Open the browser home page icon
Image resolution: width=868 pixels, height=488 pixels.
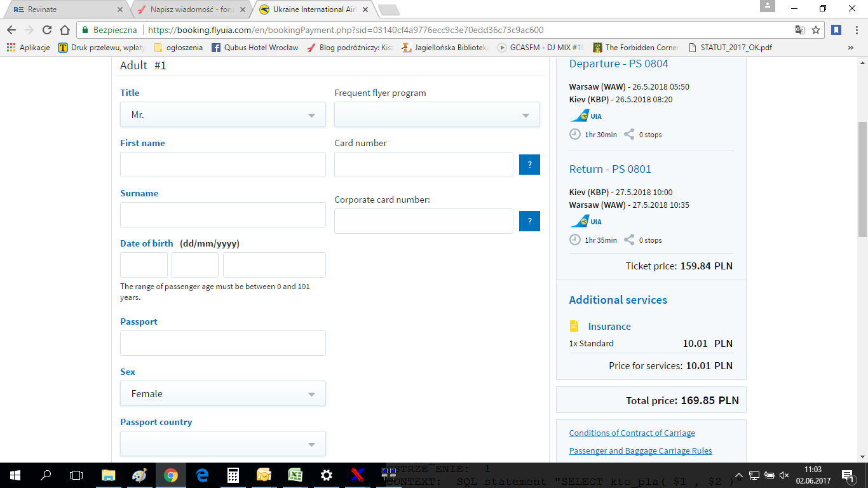tap(64, 30)
